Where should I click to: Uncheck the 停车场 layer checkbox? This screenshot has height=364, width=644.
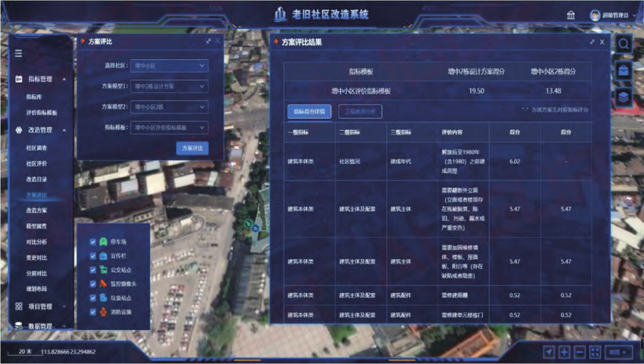pyautogui.click(x=93, y=241)
